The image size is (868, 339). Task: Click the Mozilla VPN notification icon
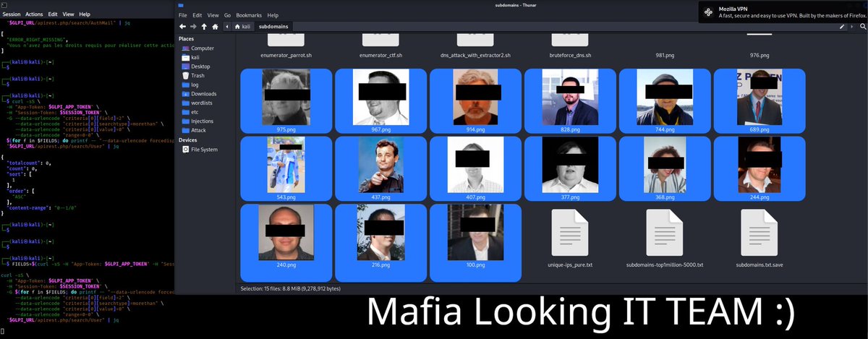click(707, 11)
